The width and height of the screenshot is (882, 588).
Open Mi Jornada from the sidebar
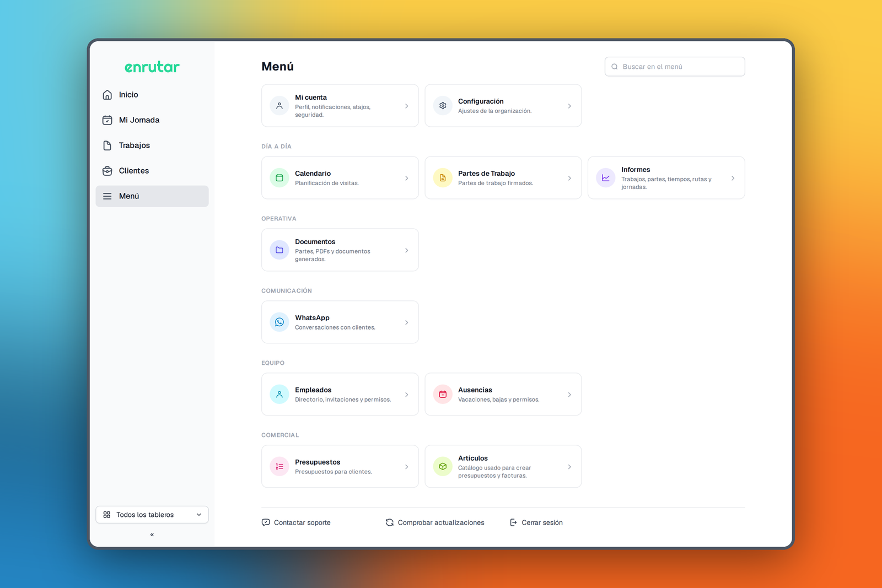[x=152, y=120]
